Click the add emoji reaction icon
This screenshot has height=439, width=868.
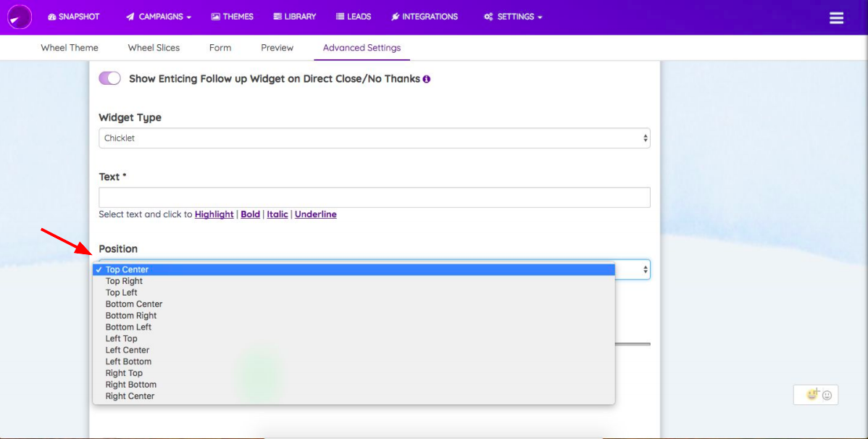[x=812, y=394]
